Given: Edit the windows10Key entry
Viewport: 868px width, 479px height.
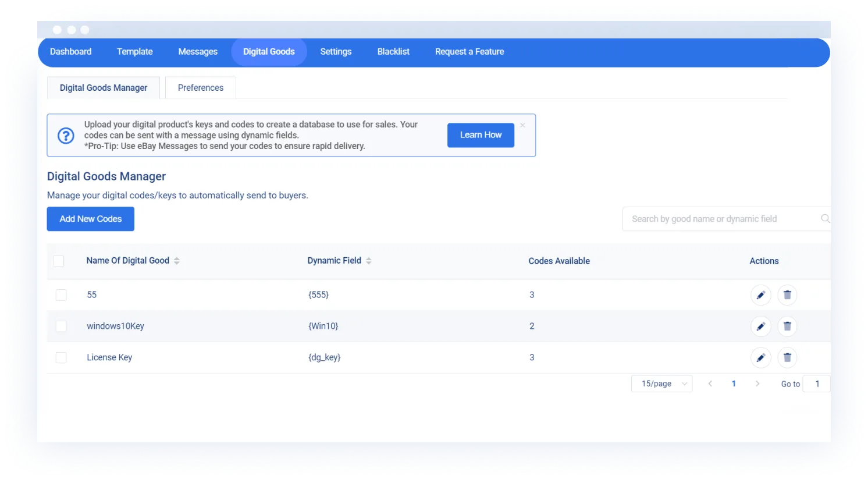Looking at the screenshot, I should coord(760,327).
